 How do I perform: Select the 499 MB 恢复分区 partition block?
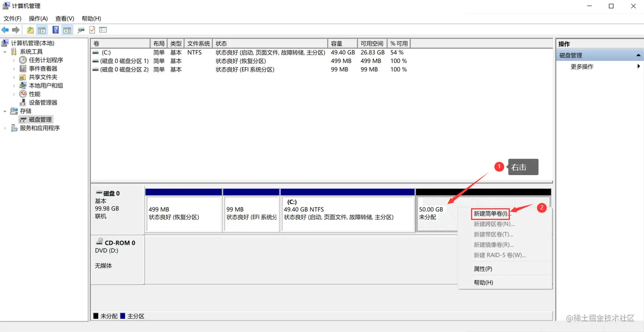(184, 211)
